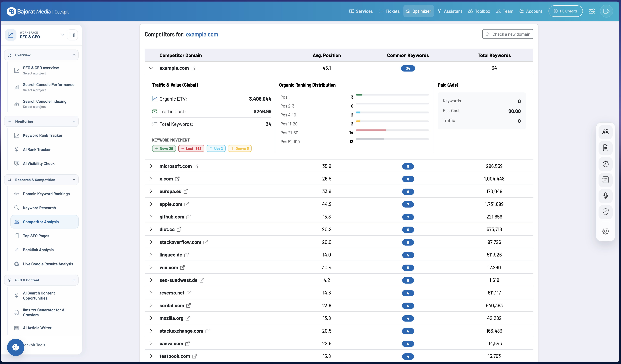Open the settings sliders icon in header
Viewport: 621px width, 364px height.
[592, 11]
